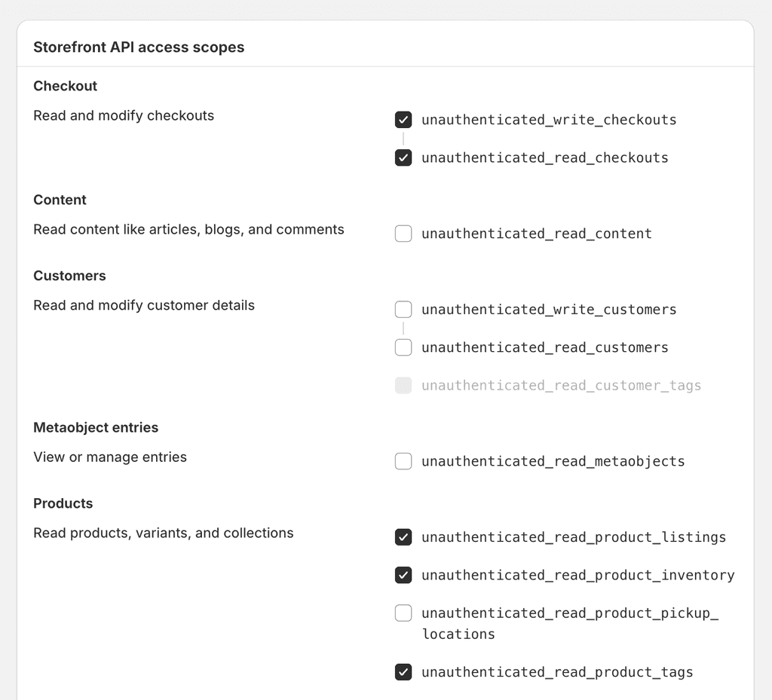Uncheck unauthenticated_read_product_listings scope
The height and width of the screenshot is (700, 772).
point(403,537)
